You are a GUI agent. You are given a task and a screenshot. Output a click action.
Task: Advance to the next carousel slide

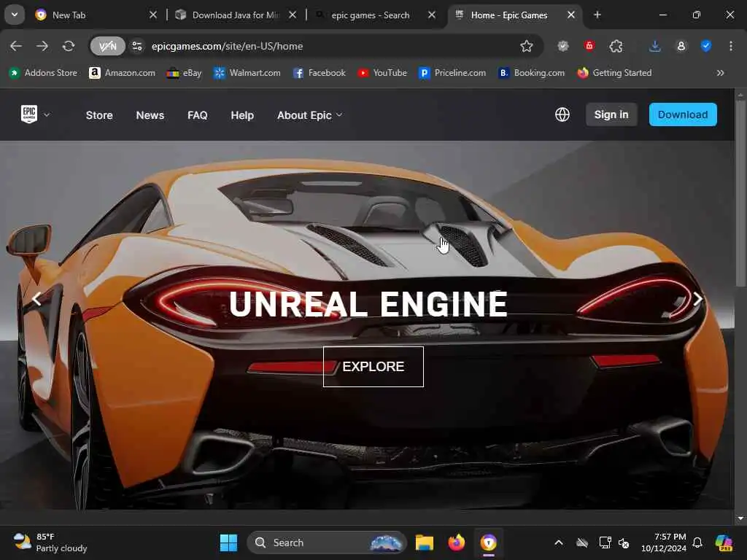[x=697, y=299]
